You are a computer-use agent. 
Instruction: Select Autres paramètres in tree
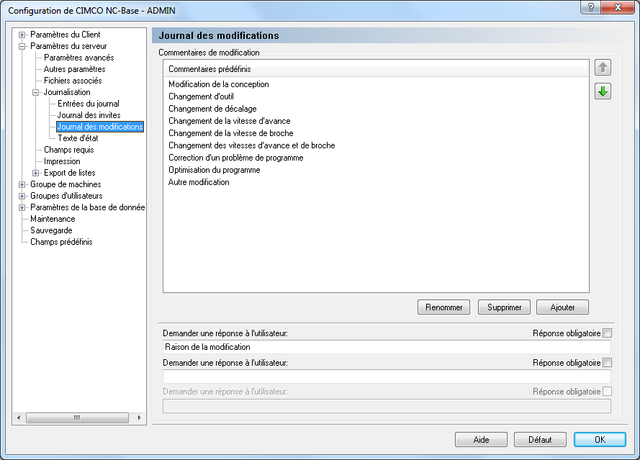74,69
